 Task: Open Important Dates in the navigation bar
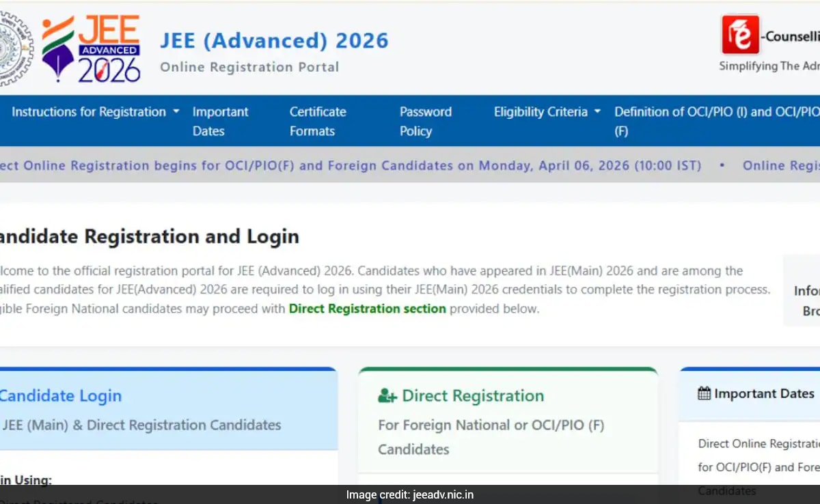coord(220,121)
